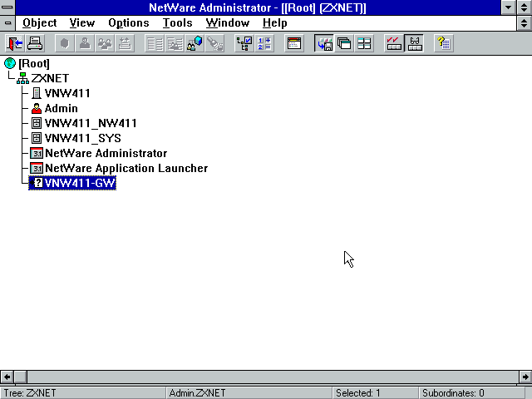The width and height of the screenshot is (532, 399).
Task: Open the Window menu
Action: coord(227,23)
